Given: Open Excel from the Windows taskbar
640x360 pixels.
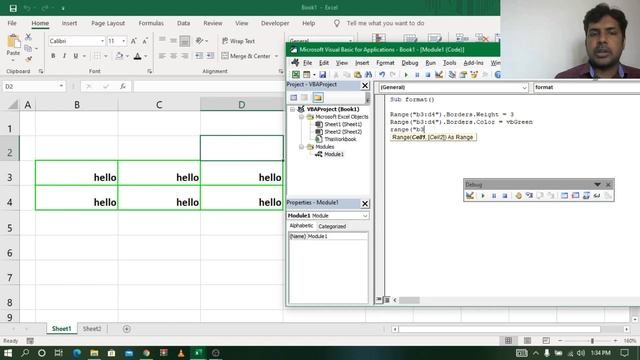Looking at the screenshot, I should (x=198, y=353).
